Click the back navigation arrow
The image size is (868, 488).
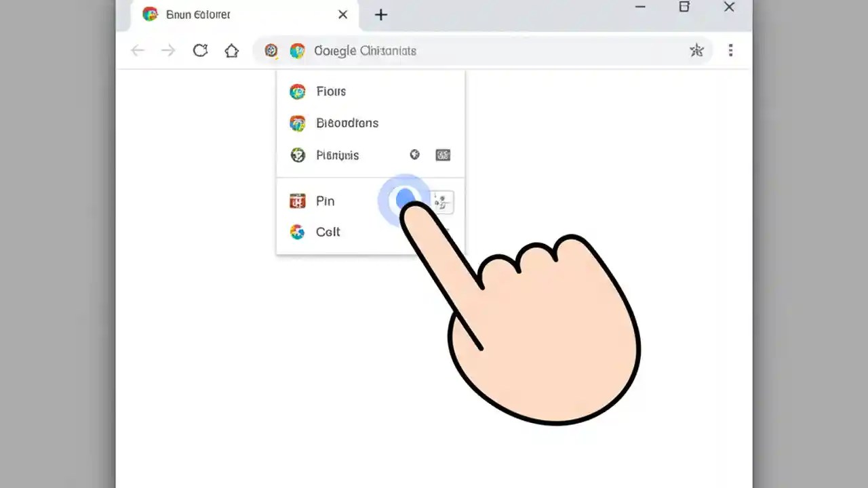coord(138,50)
